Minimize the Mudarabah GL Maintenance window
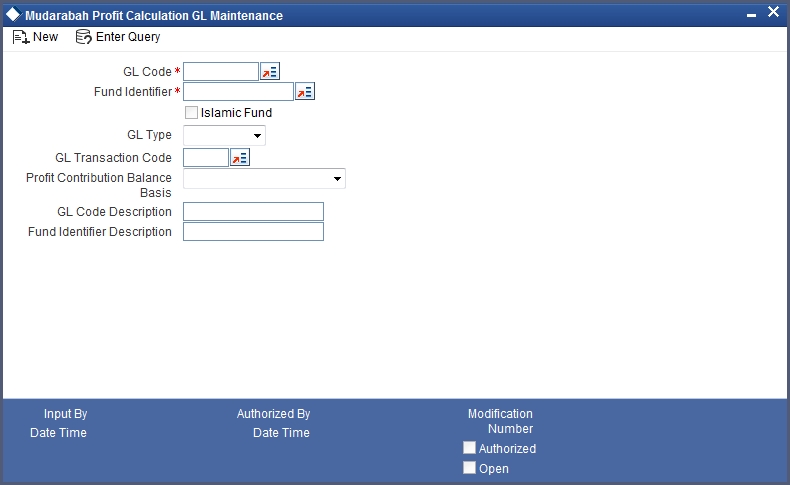This screenshot has height=485, width=790. 751,16
